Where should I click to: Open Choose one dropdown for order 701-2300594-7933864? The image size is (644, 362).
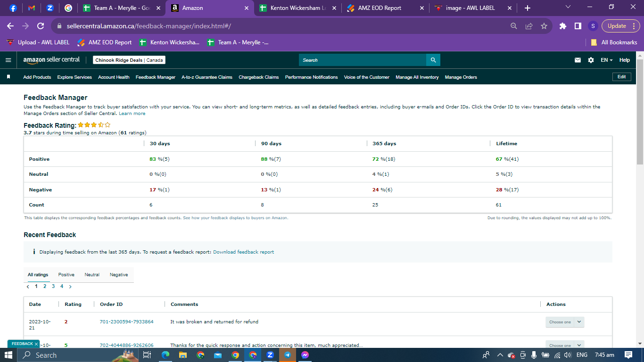pyautogui.click(x=565, y=322)
